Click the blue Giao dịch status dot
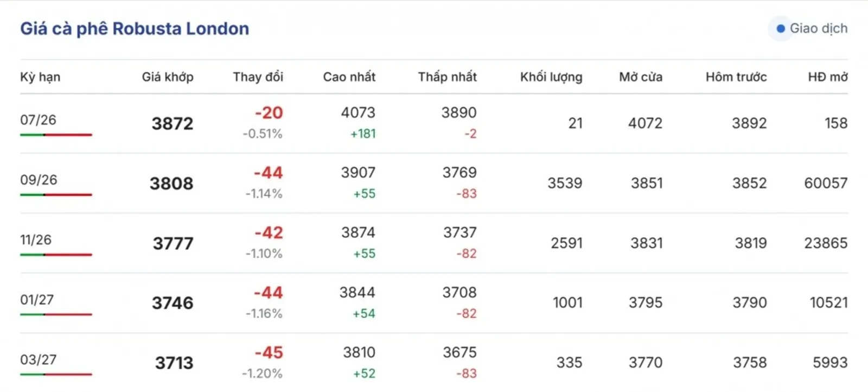This screenshot has width=868, height=392. tap(781, 29)
